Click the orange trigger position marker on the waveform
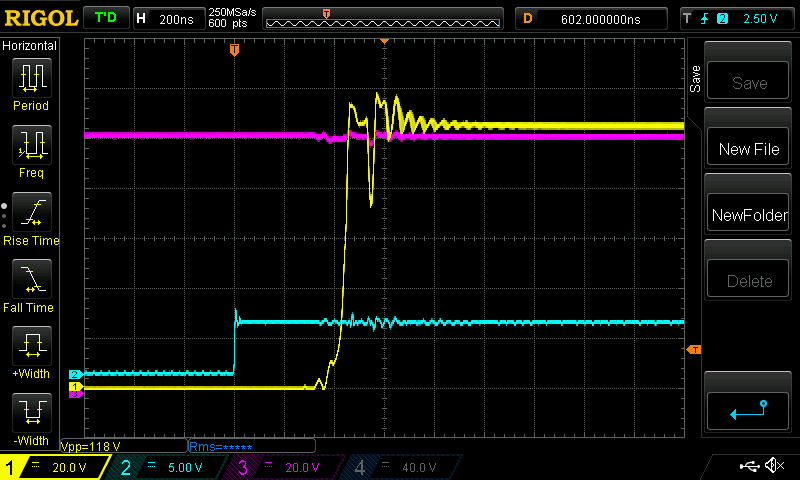The width and height of the screenshot is (800, 480). point(234,49)
